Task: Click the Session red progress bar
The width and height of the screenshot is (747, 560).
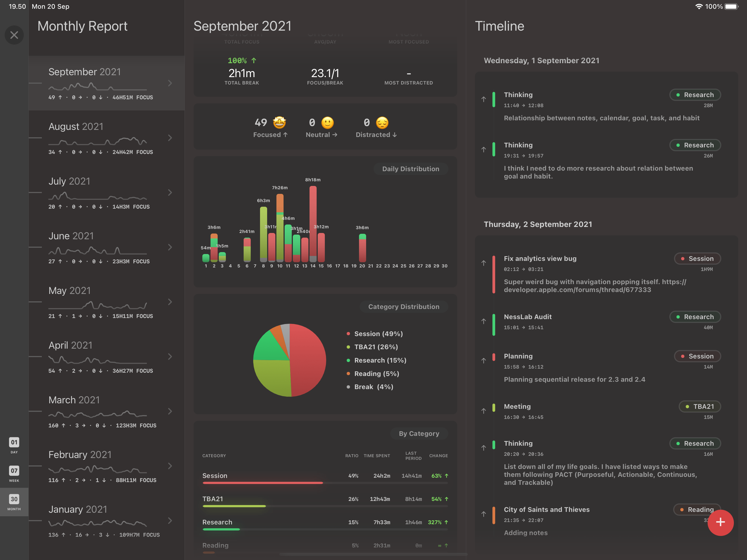Action: 263,483
